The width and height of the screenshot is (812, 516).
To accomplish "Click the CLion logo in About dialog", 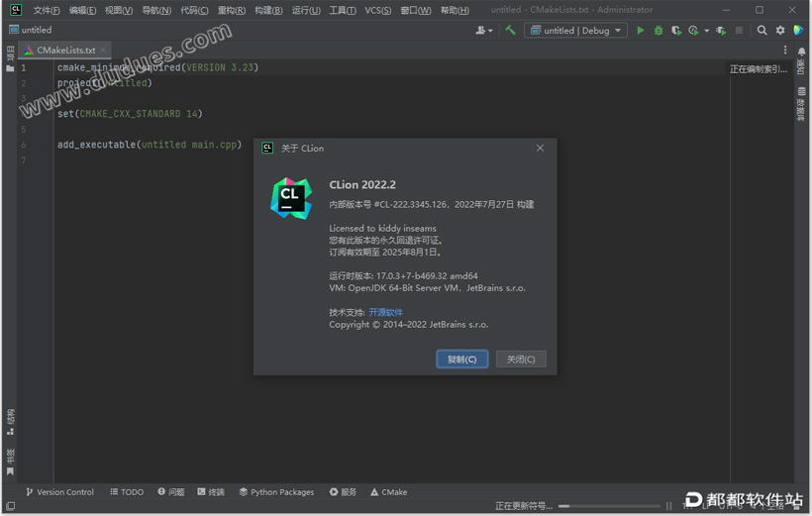I will pos(291,198).
